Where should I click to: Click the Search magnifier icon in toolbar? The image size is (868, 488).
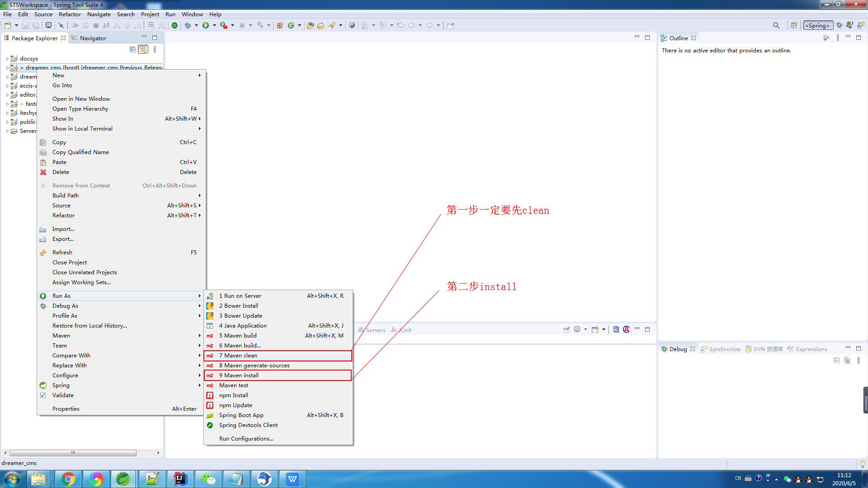click(x=776, y=25)
